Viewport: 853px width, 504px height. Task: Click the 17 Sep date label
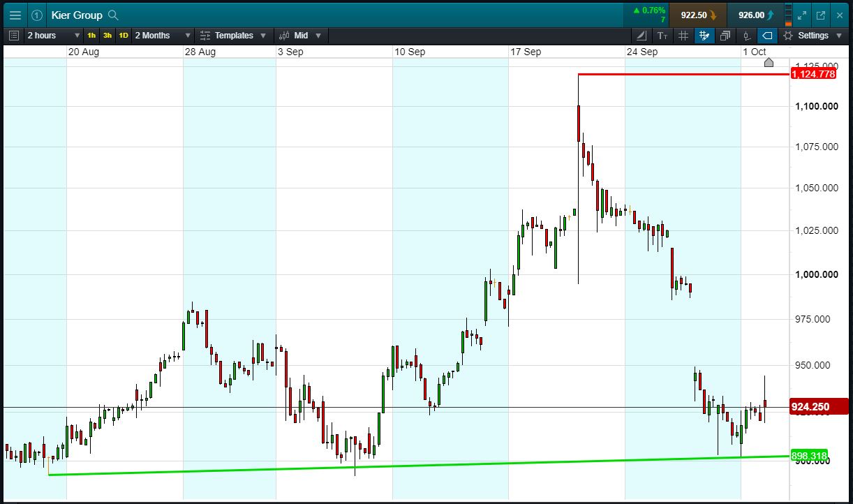tap(526, 52)
